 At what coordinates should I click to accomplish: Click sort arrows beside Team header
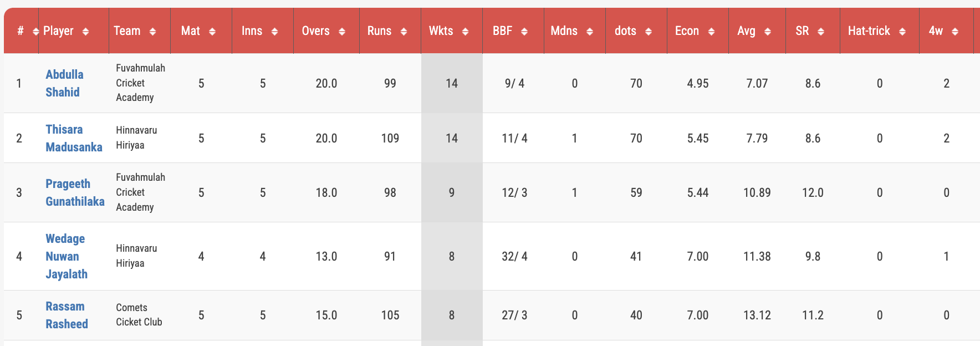pos(152,32)
